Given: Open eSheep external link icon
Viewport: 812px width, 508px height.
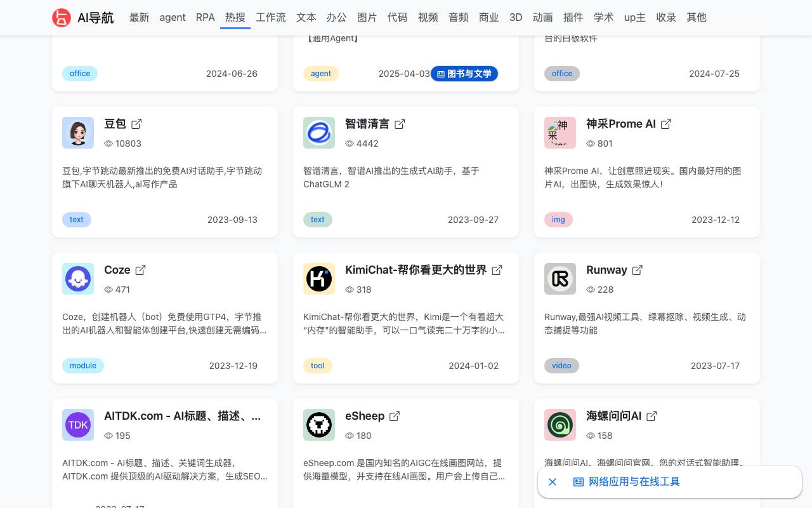Looking at the screenshot, I should pyautogui.click(x=395, y=416).
